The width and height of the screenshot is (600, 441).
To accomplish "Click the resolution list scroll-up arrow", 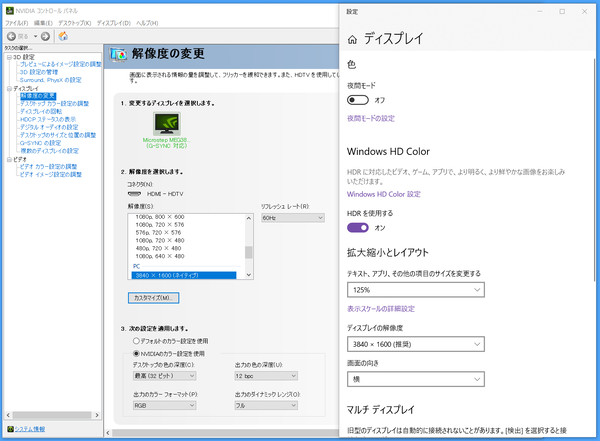I will click(249, 218).
